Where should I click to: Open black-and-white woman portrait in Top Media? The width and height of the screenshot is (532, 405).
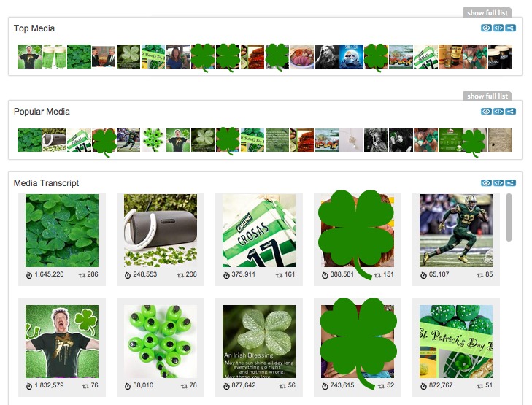(326, 57)
